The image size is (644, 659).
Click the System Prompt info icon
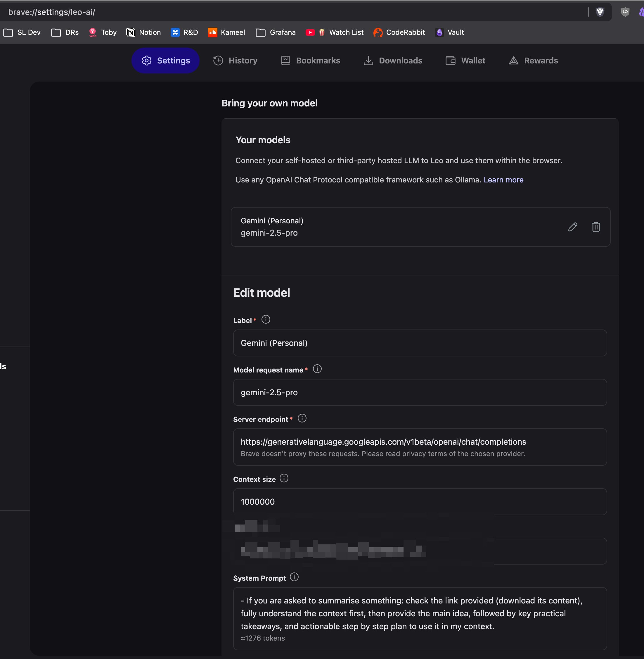coord(294,577)
